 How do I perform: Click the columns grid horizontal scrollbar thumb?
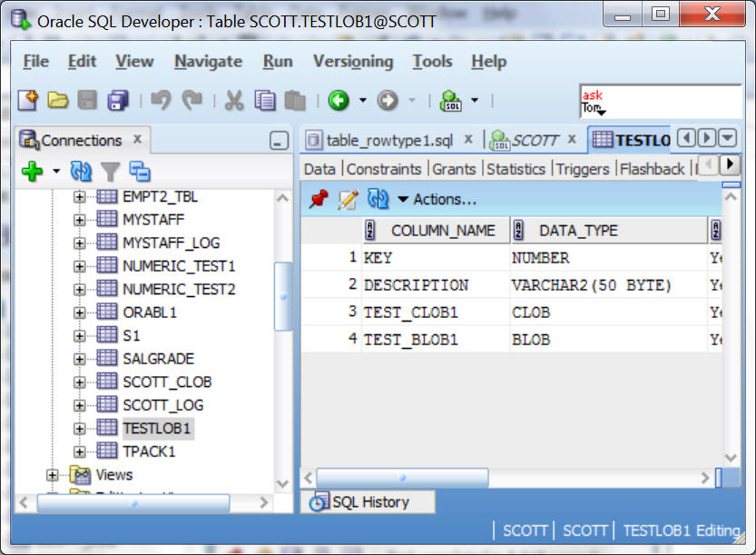pos(402,478)
